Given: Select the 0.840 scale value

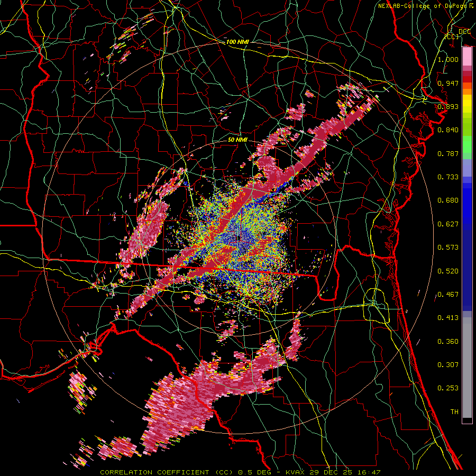Looking at the screenshot, I should pyautogui.click(x=448, y=130).
